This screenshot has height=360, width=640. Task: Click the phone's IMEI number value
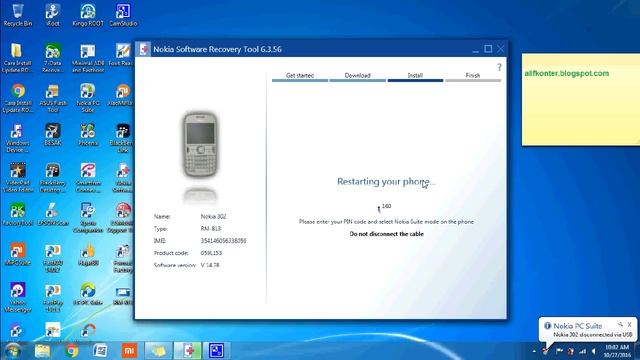[223, 241]
